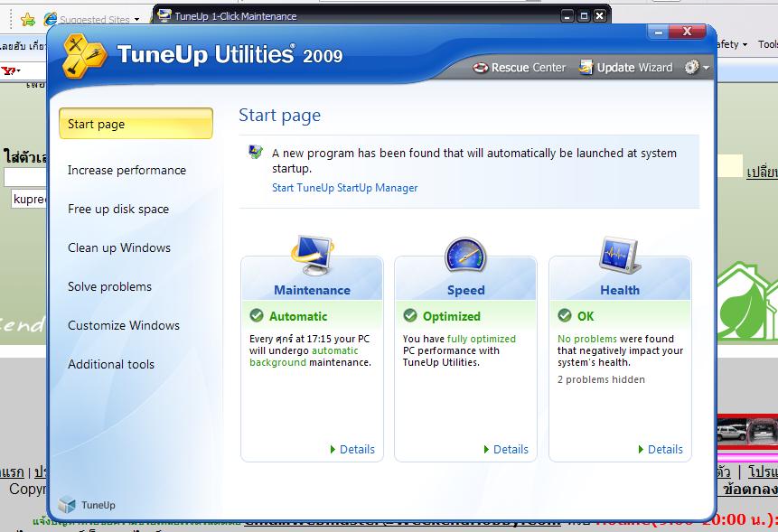
Task: Click the Health monitor icon
Action: click(620, 257)
